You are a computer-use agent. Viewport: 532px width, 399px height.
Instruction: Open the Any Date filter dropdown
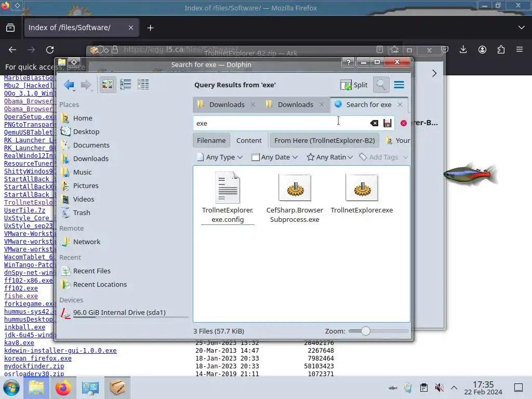274,157
